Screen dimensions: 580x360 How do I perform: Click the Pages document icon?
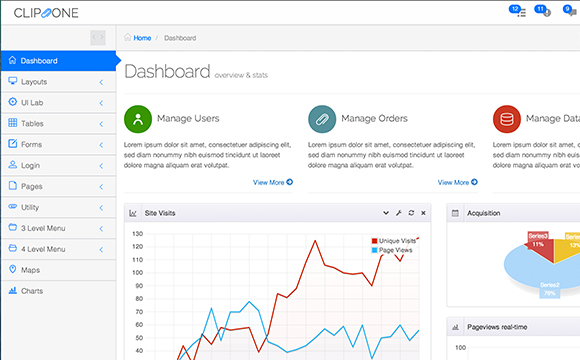point(13,185)
